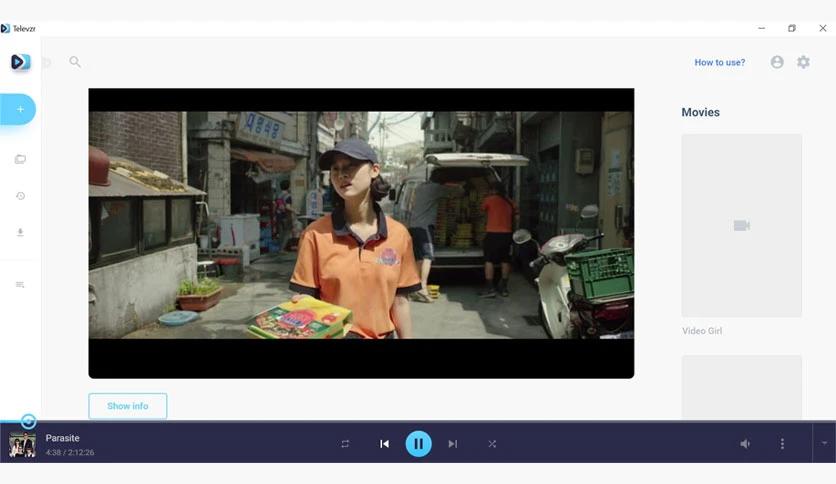Open the three-dot player options menu
The height and width of the screenshot is (484, 836).
coord(782,443)
